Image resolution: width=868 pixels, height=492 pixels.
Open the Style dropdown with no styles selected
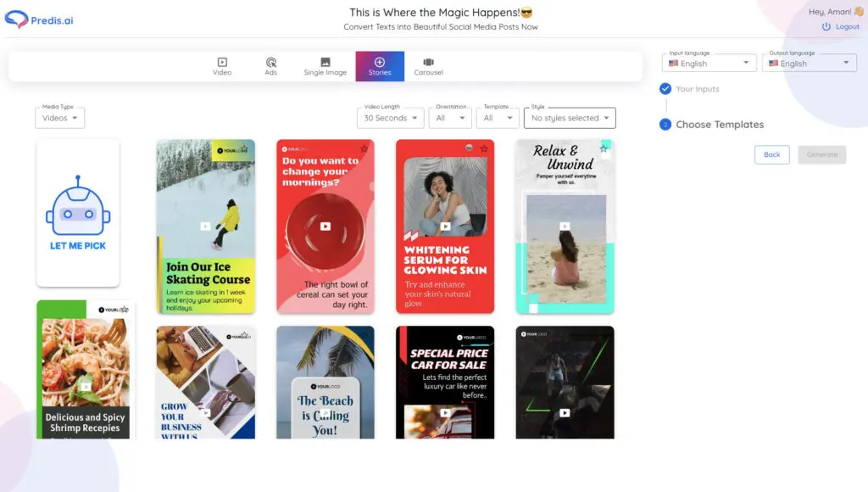tap(570, 118)
